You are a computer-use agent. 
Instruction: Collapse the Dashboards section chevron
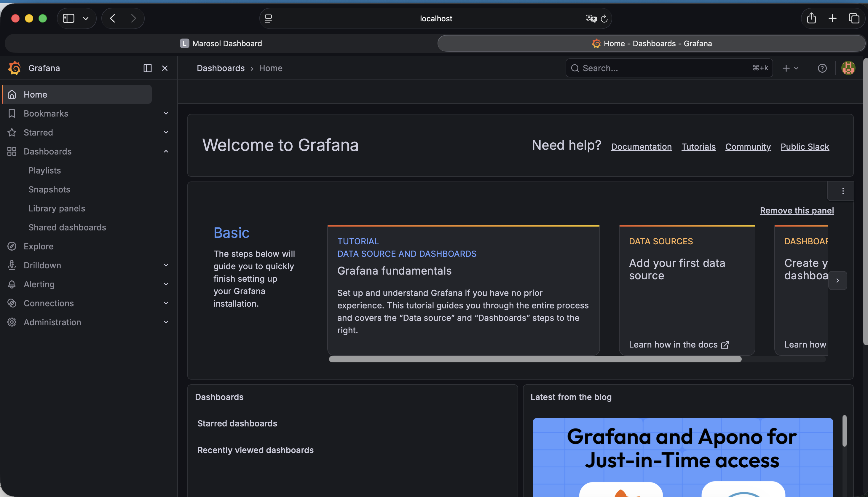pos(166,151)
